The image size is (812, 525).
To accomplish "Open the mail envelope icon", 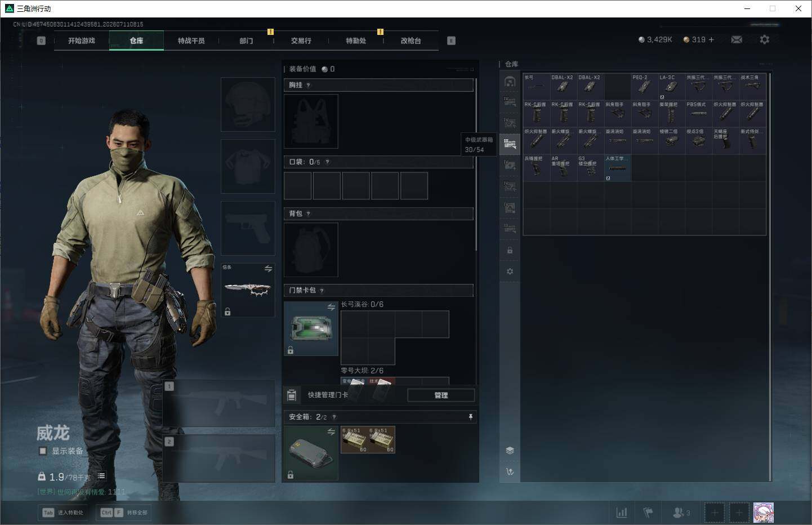I will (x=737, y=39).
